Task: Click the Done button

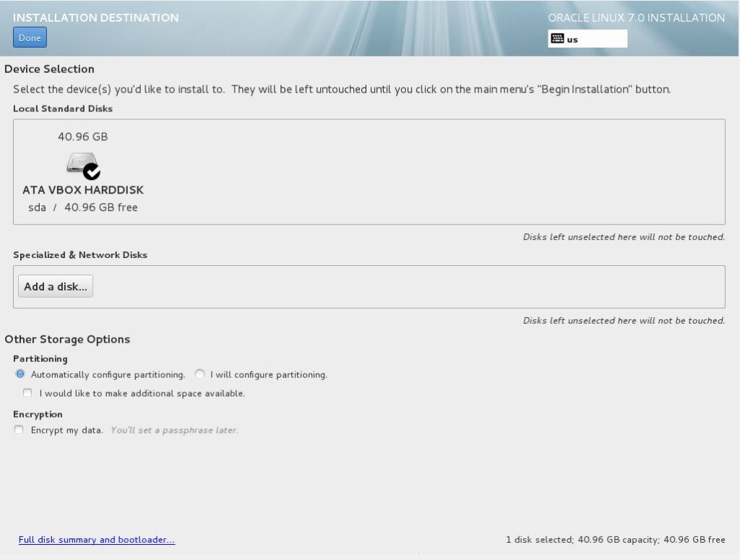Action: [x=30, y=38]
